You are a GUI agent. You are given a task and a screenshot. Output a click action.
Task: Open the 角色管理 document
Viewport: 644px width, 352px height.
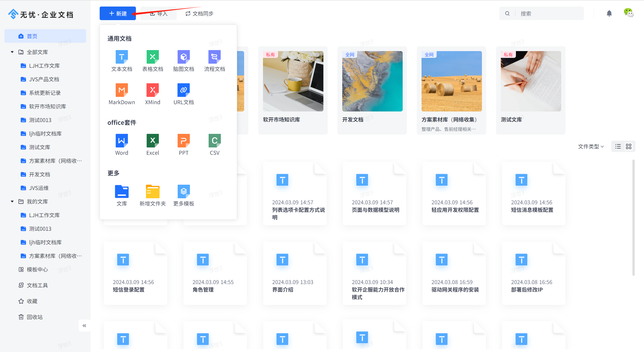pyautogui.click(x=215, y=273)
